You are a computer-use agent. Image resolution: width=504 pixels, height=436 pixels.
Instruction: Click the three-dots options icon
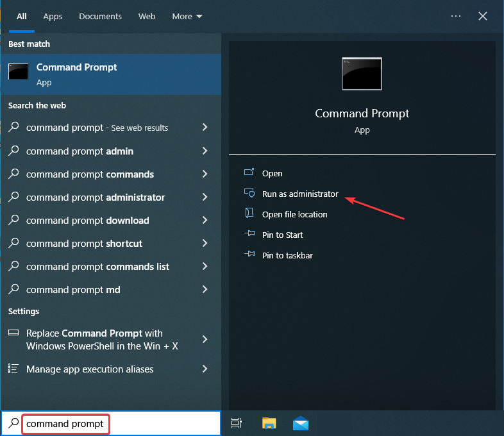(x=456, y=16)
